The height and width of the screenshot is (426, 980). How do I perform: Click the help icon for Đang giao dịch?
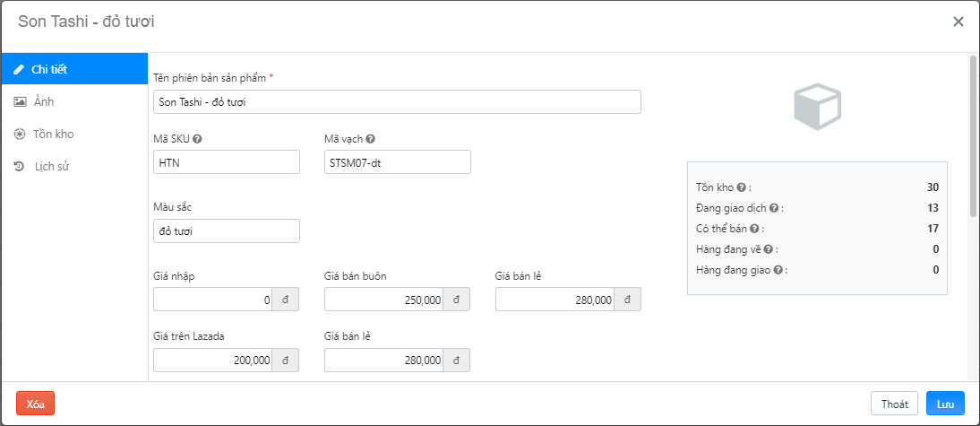pyautogui.click(x=774, y=208)
